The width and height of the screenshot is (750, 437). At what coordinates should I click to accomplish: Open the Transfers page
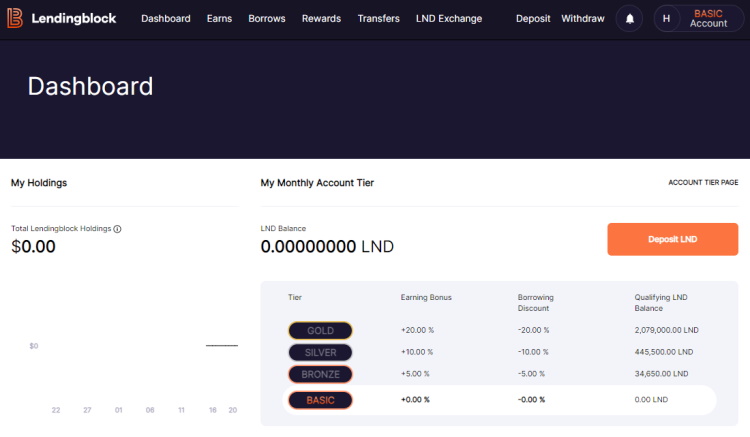pyautogui.click(x=378, y=19)
